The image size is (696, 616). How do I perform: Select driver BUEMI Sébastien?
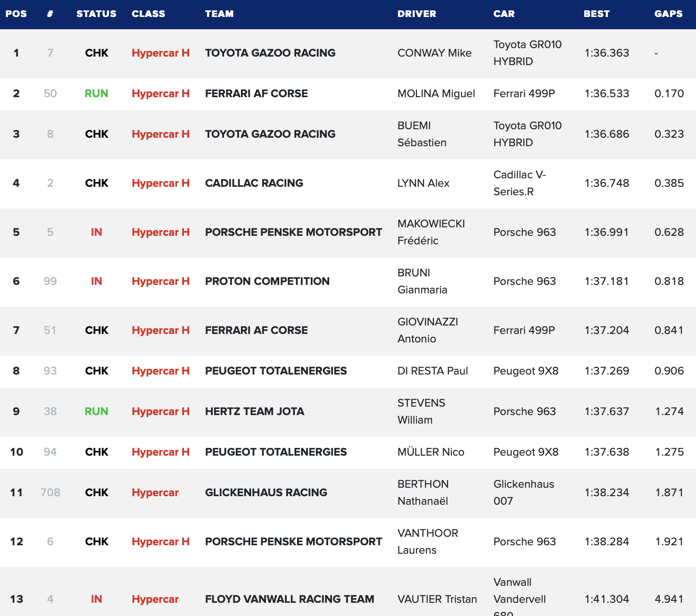coord(422,134)
